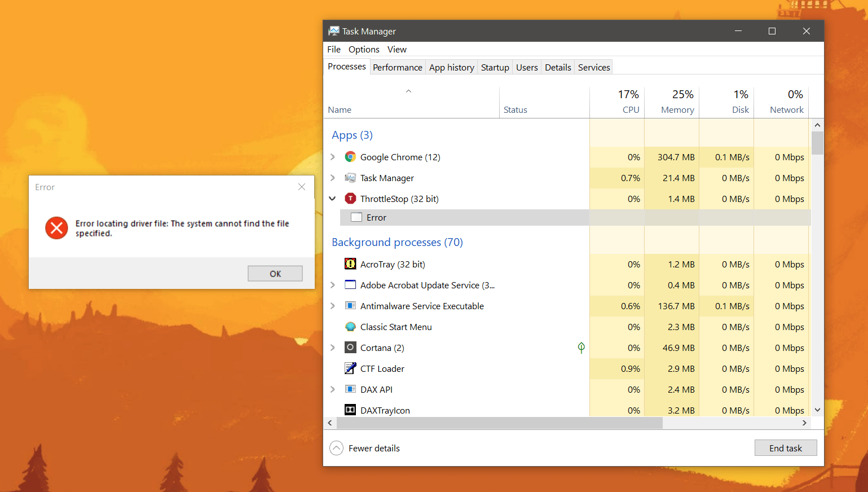Select the Error child row under ThrottleStop
The height and width of the screenshot is (492, 868).
(575, 217)
